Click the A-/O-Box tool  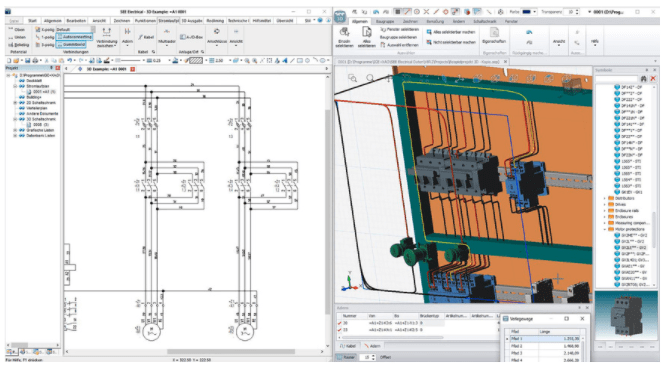click(x=191, y=37)
